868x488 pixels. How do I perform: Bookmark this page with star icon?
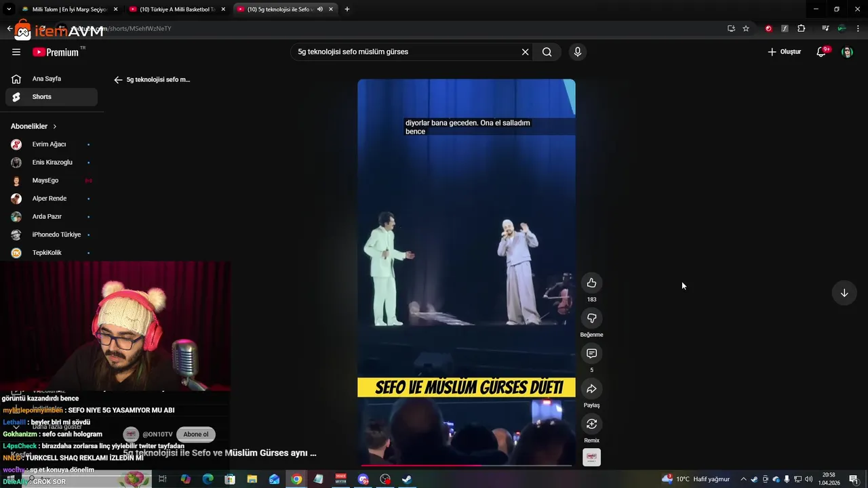coord(746,28)
